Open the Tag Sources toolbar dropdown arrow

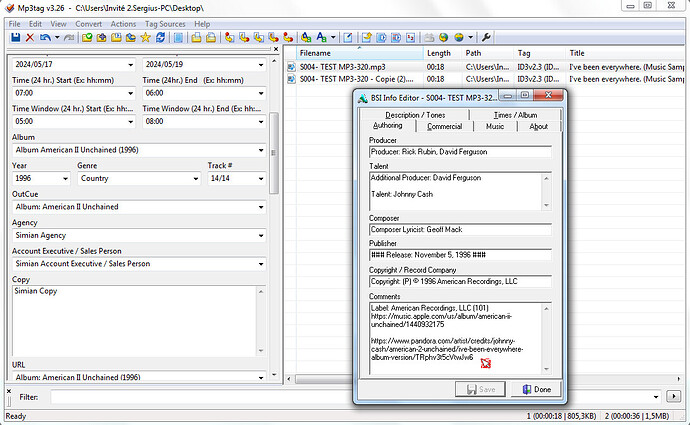tap(470, 38)
